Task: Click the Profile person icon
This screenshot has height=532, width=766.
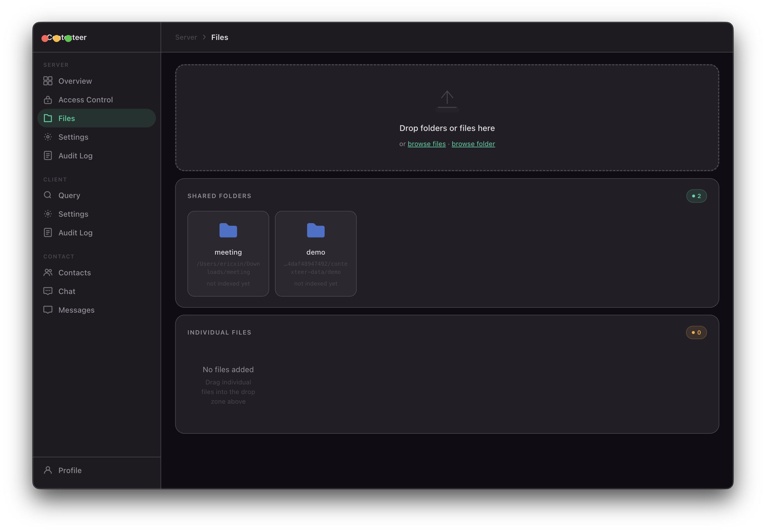Action: pos(48,470)
